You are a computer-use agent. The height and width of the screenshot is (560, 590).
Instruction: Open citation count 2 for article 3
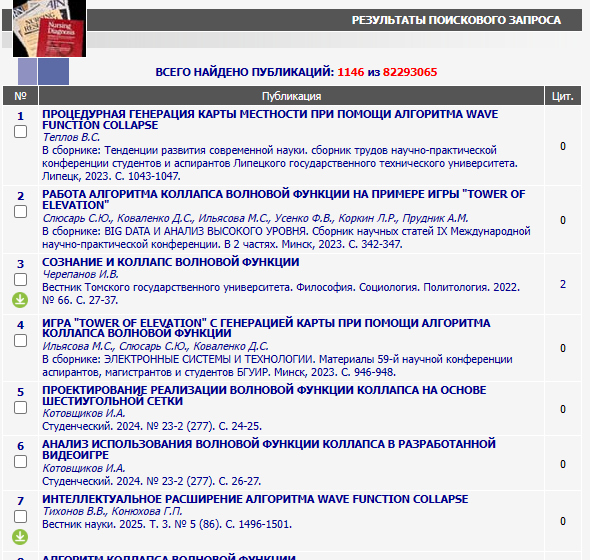pyautogui.click(x=563, y=284)
